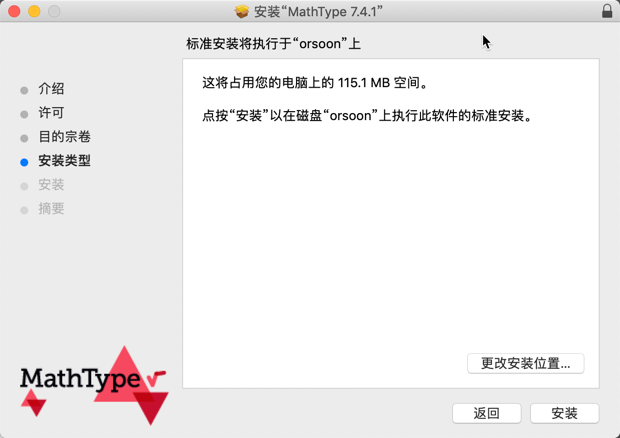Select the 摘要 step in the sidebar
620x438 pixels.
click(x=51, y=209)
